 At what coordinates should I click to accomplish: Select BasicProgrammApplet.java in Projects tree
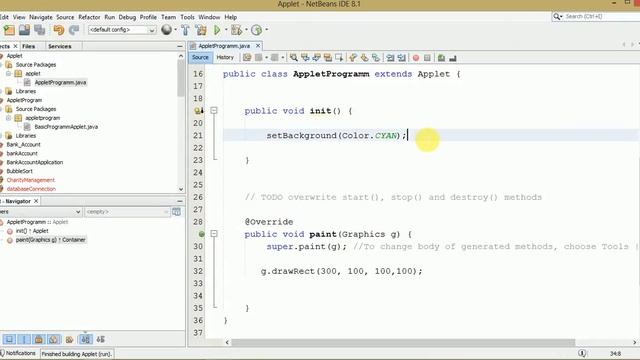[x=66, y=127]
